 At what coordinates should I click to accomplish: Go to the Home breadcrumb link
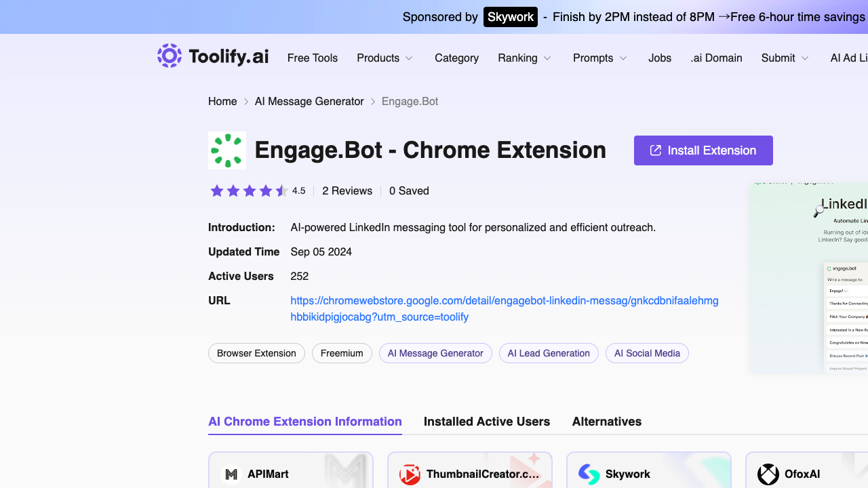coord(222,102)
